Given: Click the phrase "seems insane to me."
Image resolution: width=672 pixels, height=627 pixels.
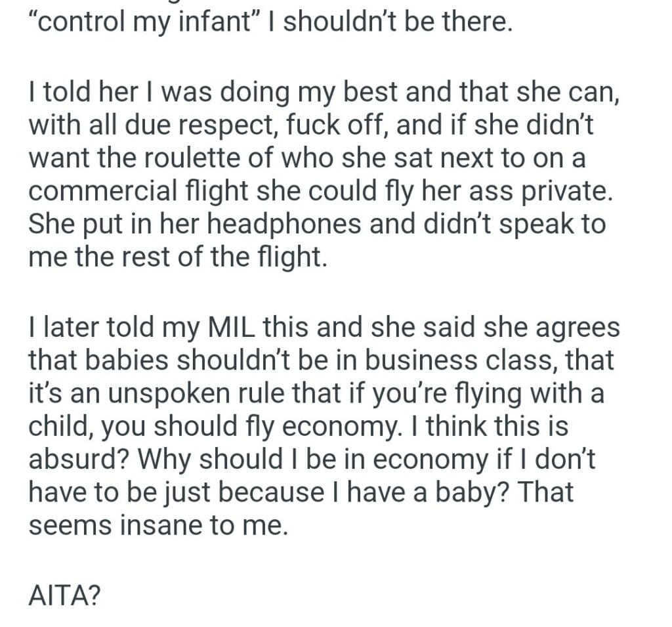Looking at the screenshot, I should click(x=158, y=527).
